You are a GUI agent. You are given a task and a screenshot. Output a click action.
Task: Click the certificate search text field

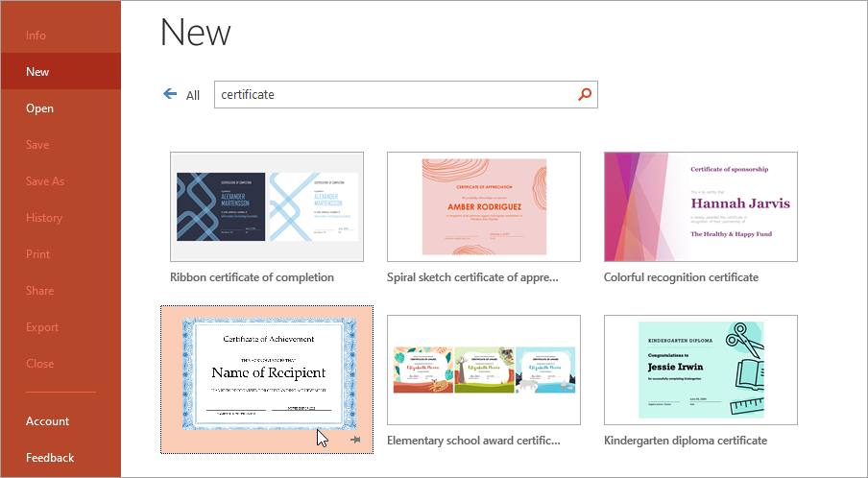pos(394,94)
